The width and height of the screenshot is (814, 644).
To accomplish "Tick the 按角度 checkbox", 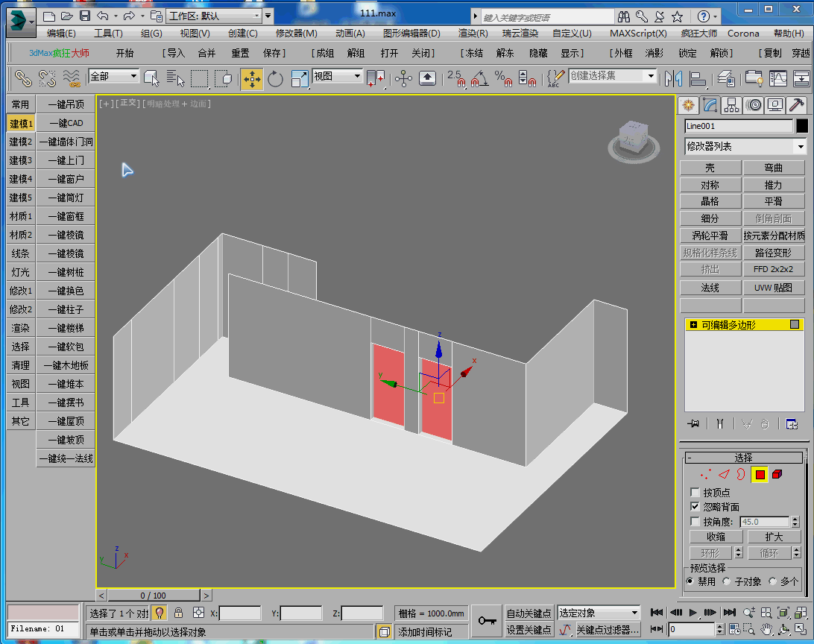I will 695,521.
